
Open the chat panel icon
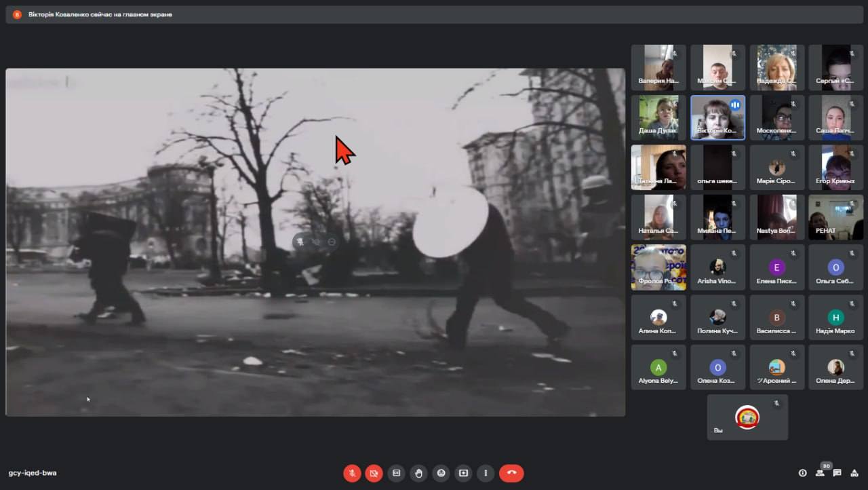pyautogui.click(x=837, y=473)
